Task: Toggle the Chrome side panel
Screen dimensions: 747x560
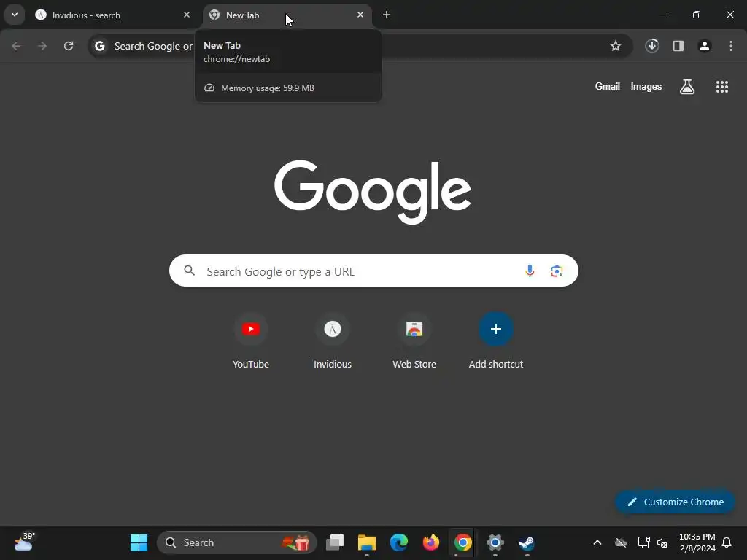Action: pos(678,46)
